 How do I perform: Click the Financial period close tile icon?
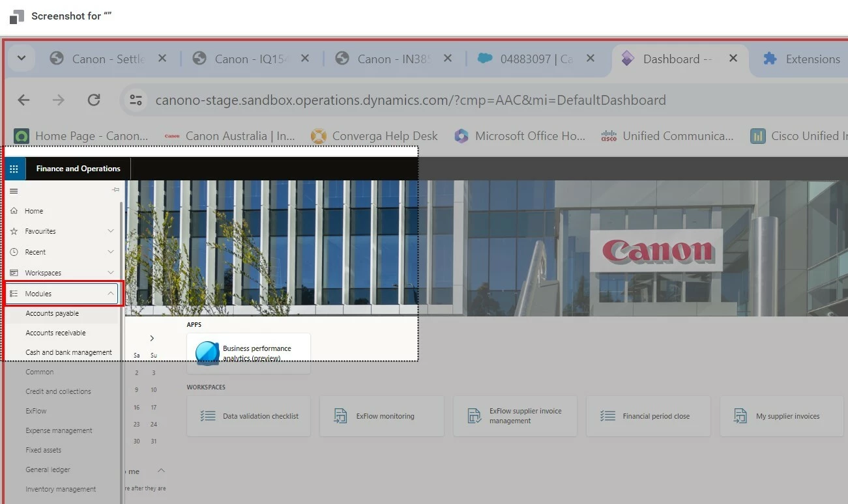click(x=607, y=416)
